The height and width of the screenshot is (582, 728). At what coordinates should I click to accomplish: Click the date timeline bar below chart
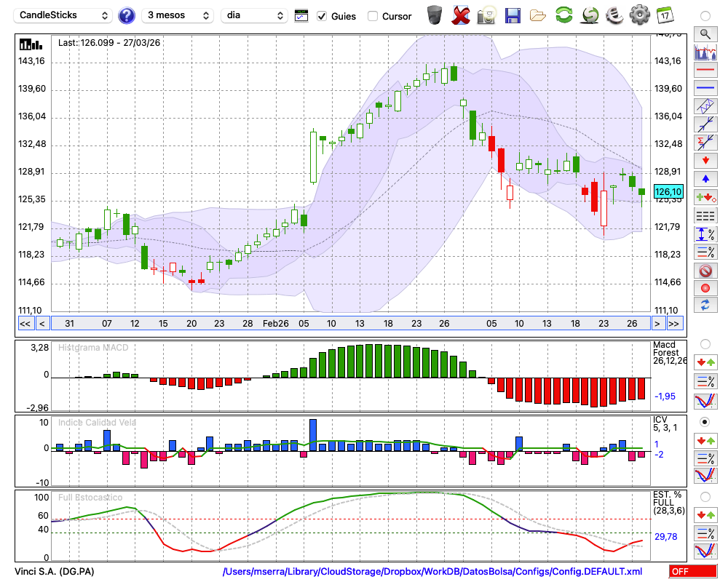349,324
